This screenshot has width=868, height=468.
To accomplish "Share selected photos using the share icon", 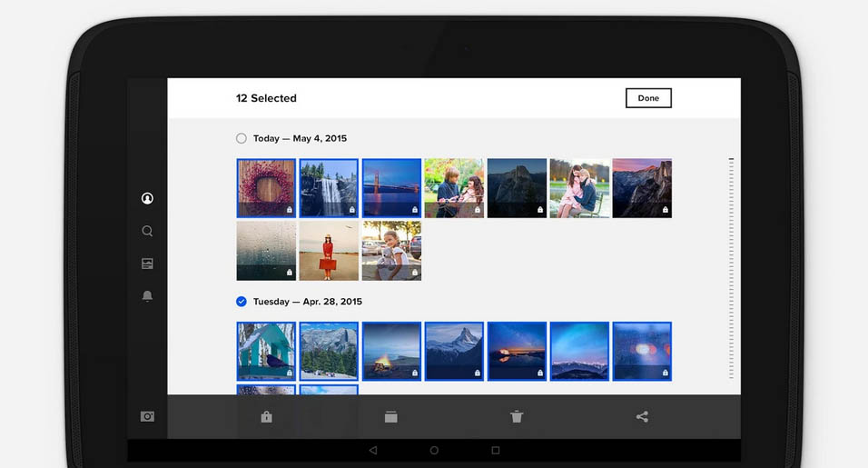I will tap(642, 417).
